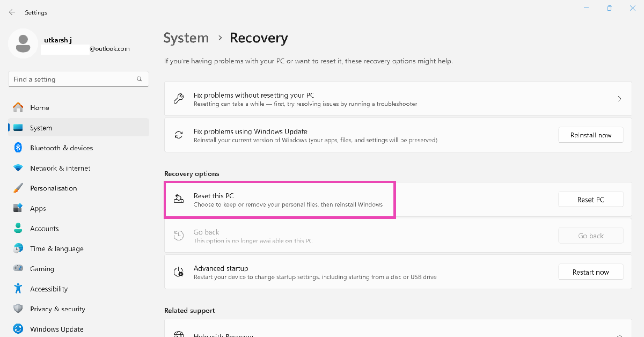Open the Home settings page
Screen dimensions: 644x337
(x=39, y=108)
